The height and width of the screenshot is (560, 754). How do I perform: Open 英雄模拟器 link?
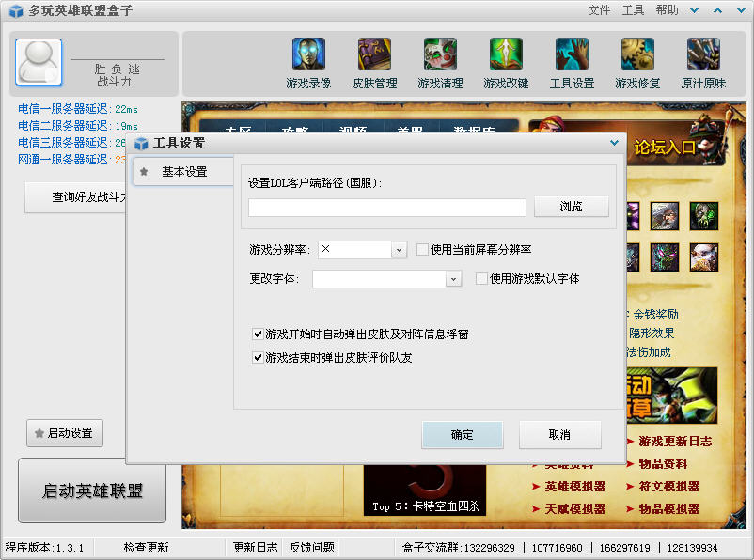tap(574, 487)
